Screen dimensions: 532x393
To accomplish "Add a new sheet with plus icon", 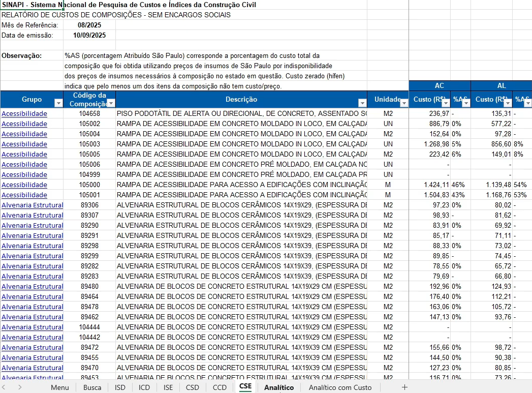I will pyautogui.click(x=404, y=387).
